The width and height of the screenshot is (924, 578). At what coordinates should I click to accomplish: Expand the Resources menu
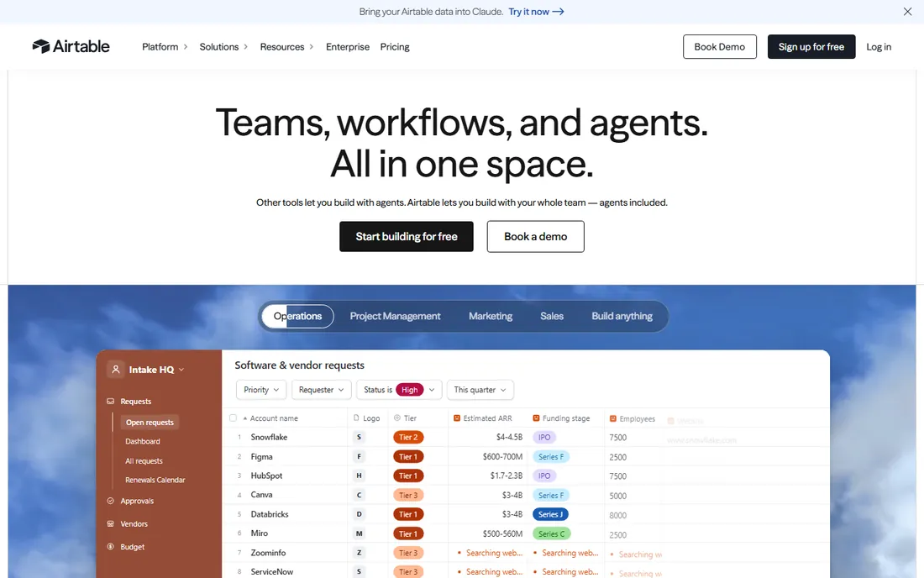286,46
